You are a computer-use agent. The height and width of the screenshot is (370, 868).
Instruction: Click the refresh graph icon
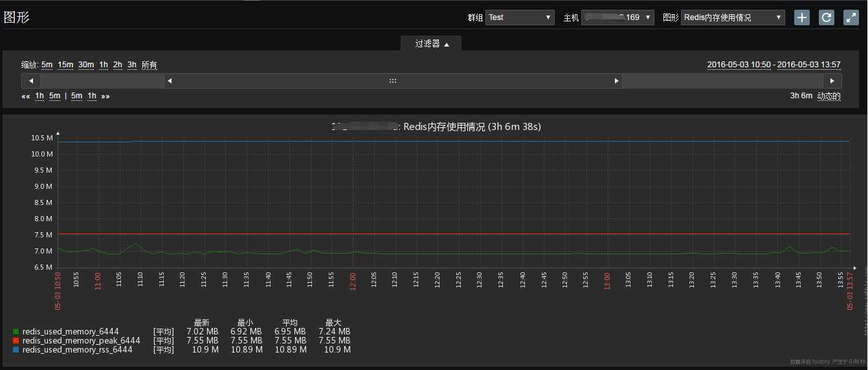pos(827,17)
